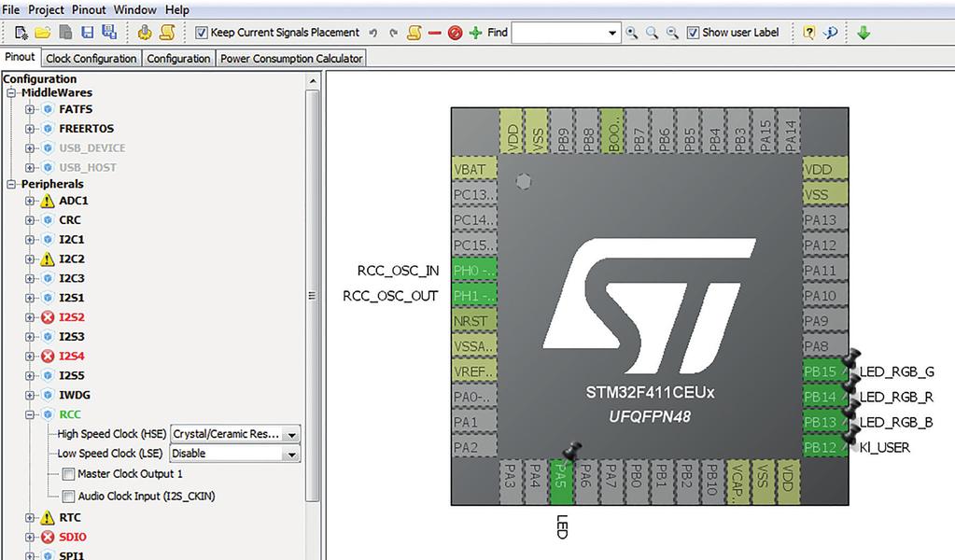955x560 pixels.
Task: Click the zoom-out magnifier icon
Action: pos(672,33)
